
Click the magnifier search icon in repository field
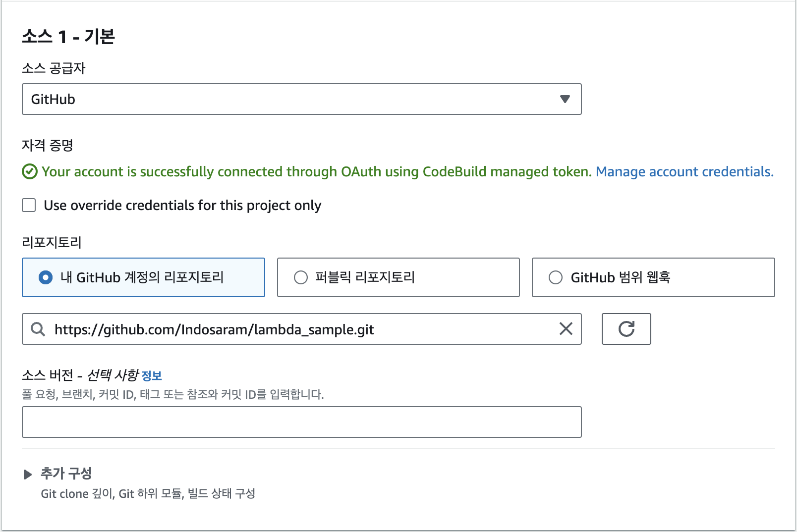38,329
